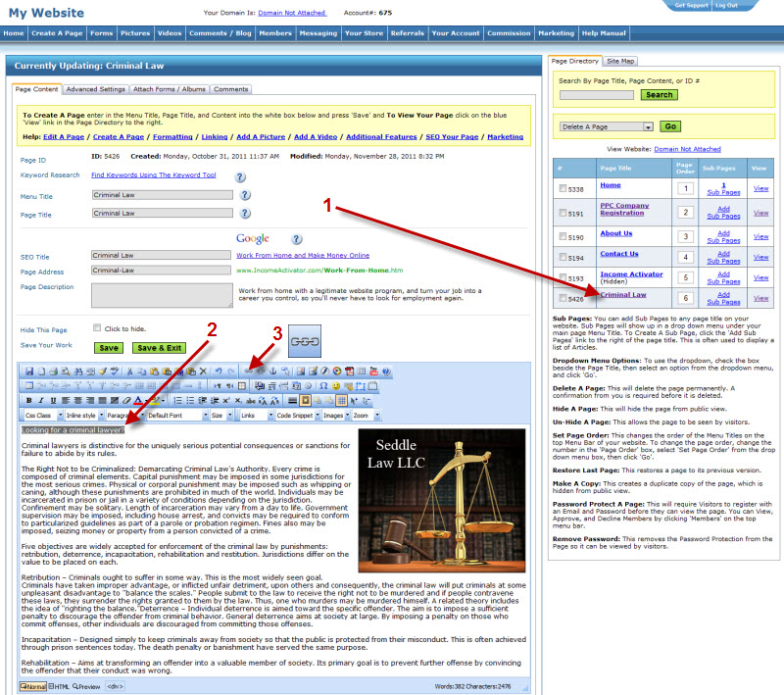
Task: Insert special character Omega icon
Action: [x=323, y=386]
